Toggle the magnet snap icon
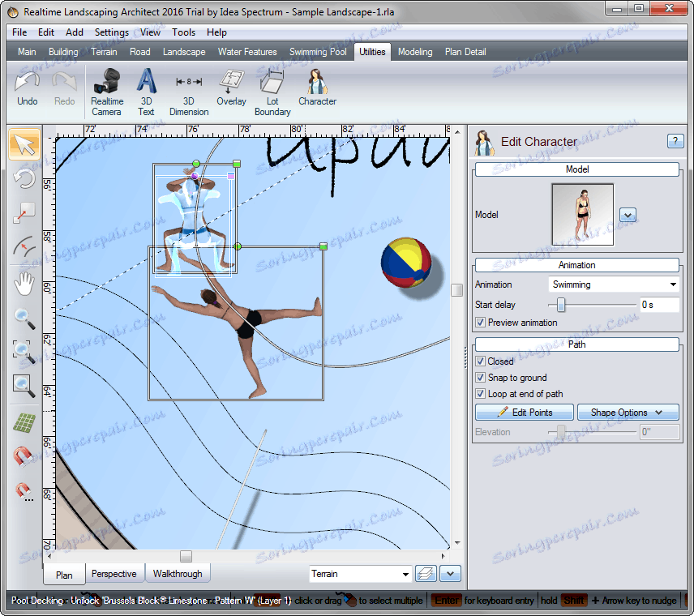The height and width of the screenshot is (616, 694). (x=23, y=456)
